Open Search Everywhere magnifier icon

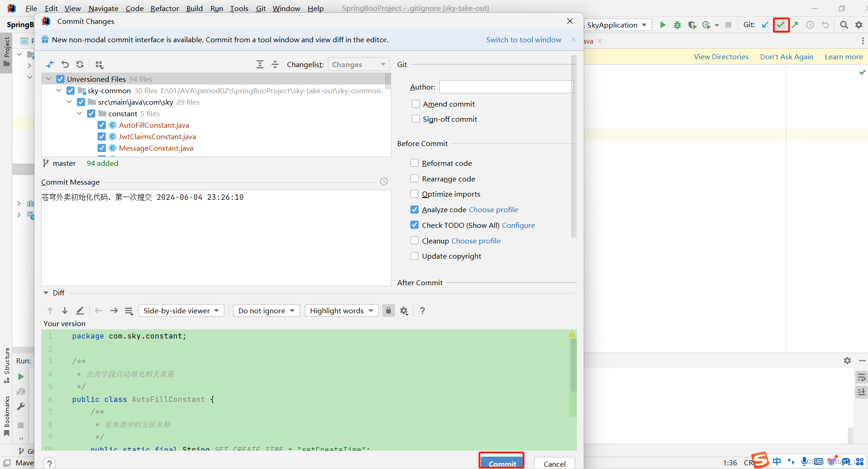tap(844, 25)
